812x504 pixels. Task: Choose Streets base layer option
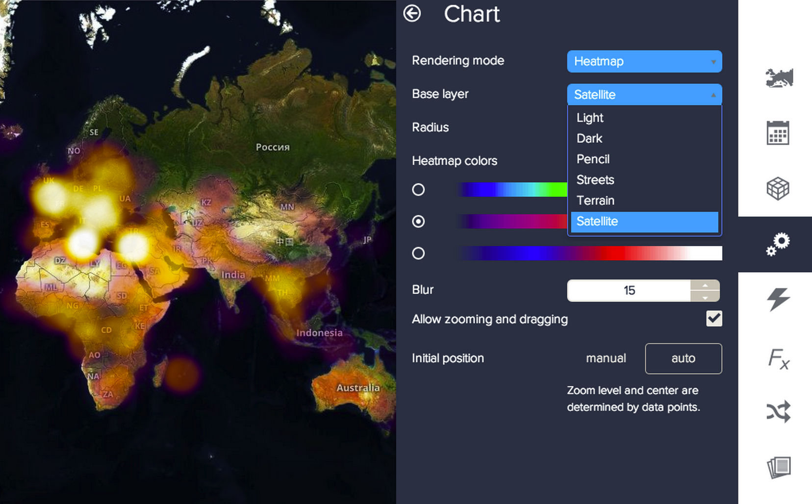coord(644,180)
